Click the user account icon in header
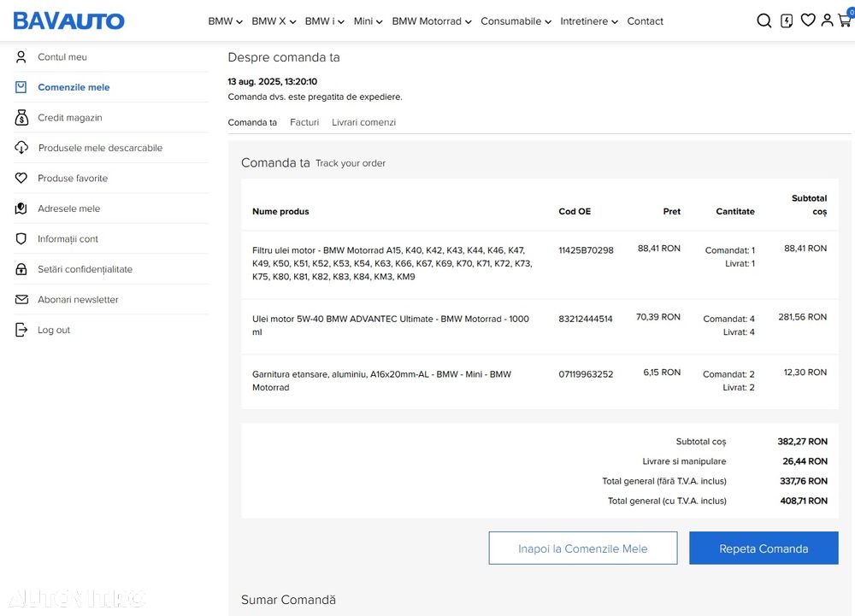This screenshot has height=616, width=855. (x=827, y=20)
